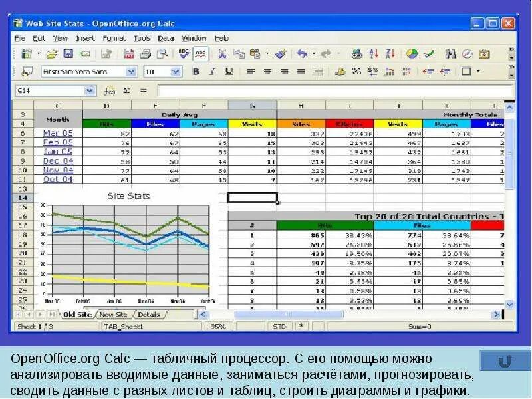Open the Gallery icon
Screen dimensions: 532x399
click(x=484, y=54)
